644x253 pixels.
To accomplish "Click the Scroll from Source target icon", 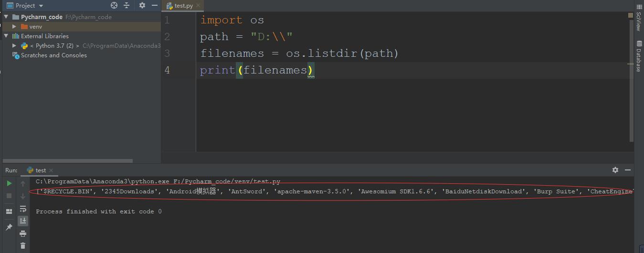I will (x=114, y=5).
